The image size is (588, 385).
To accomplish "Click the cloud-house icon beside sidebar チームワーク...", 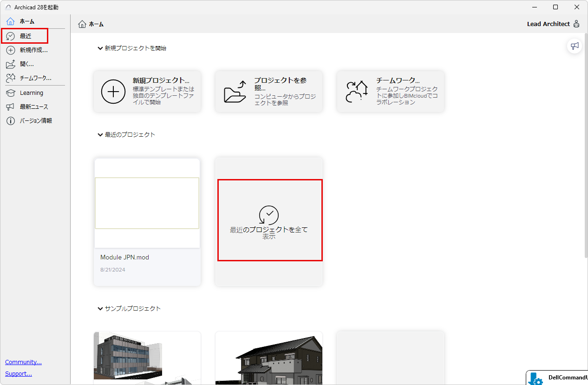I will coord(11,78).
